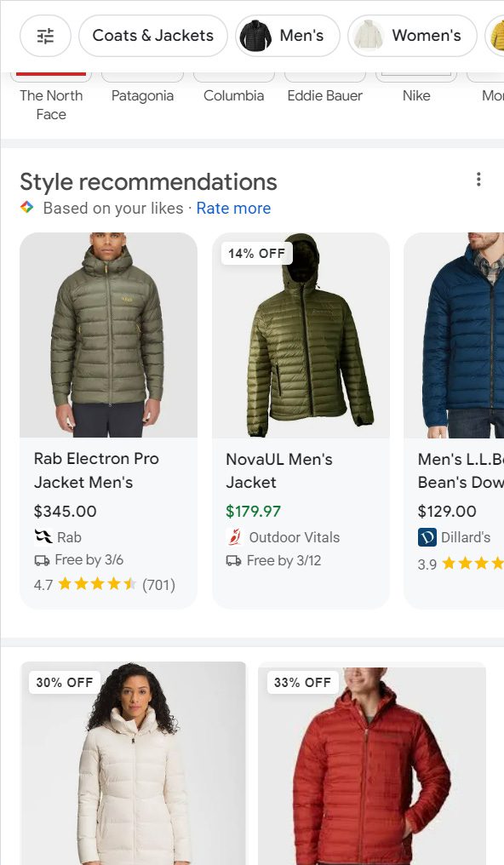Click the Google logo beside Based on your likes
The image size is (504, 865).
coord(26,206)
